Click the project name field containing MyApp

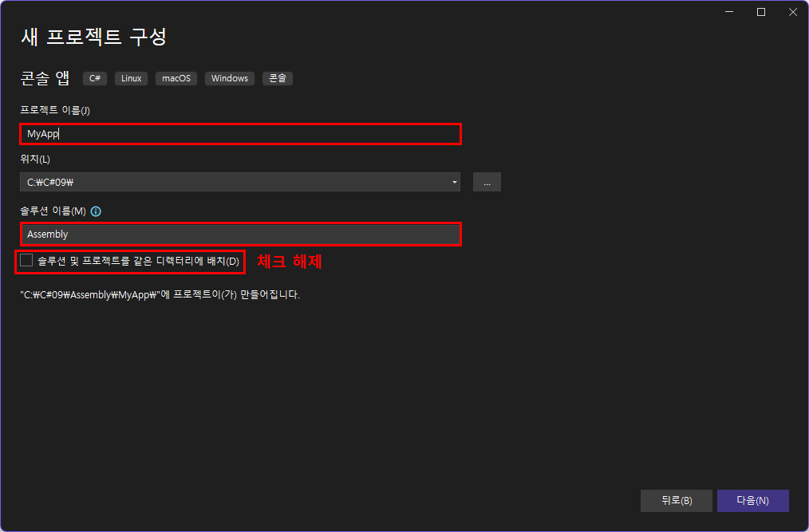[x=240, y=134]
